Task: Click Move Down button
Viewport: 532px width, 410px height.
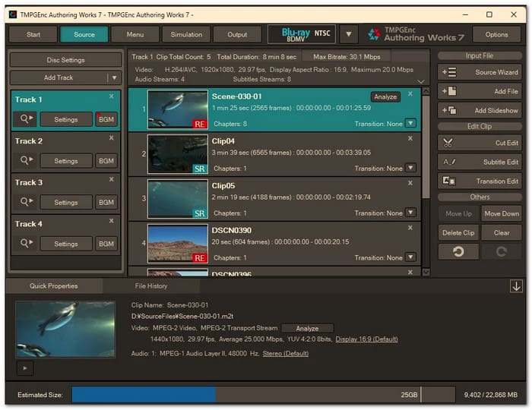Action: 501,213
